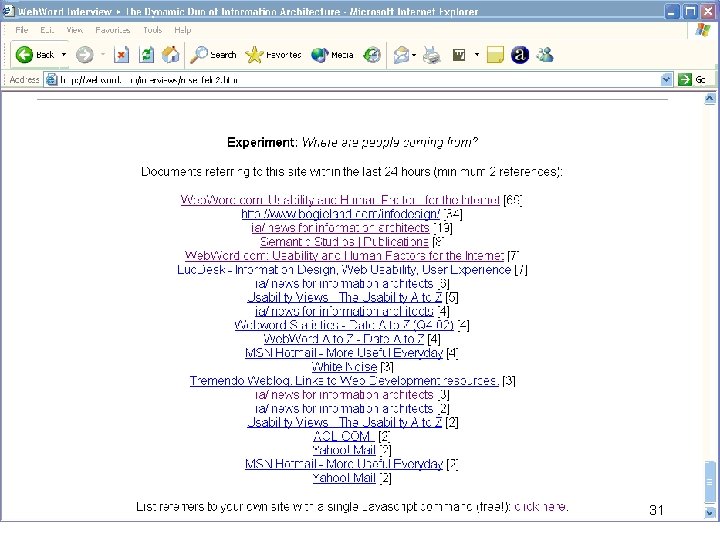
Task: Open Semantic Studios Publications link
Action: [x=344, y=242]
